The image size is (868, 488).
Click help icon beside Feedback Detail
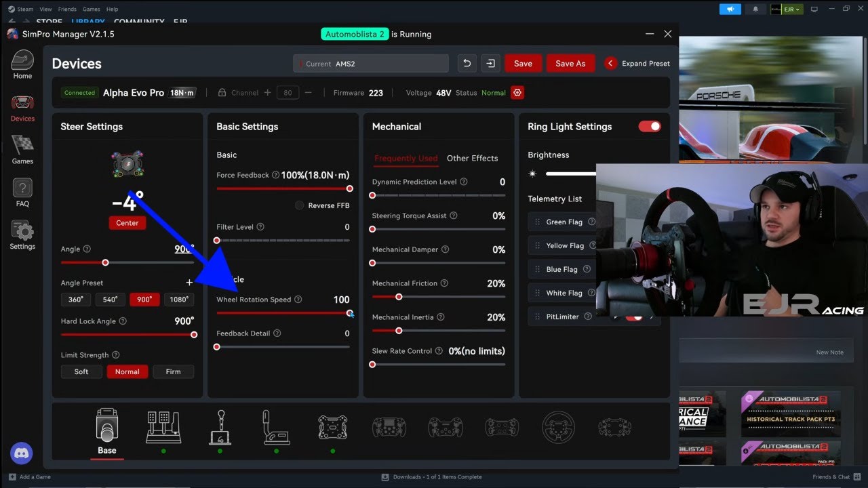[x=277, y=333]
